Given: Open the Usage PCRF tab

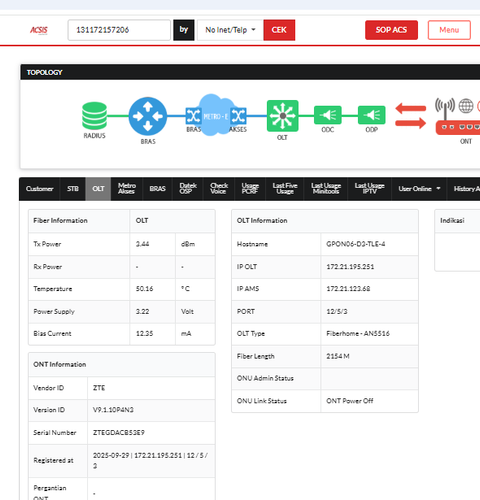Looking at the screenshot, I should (x=250, y=189).
